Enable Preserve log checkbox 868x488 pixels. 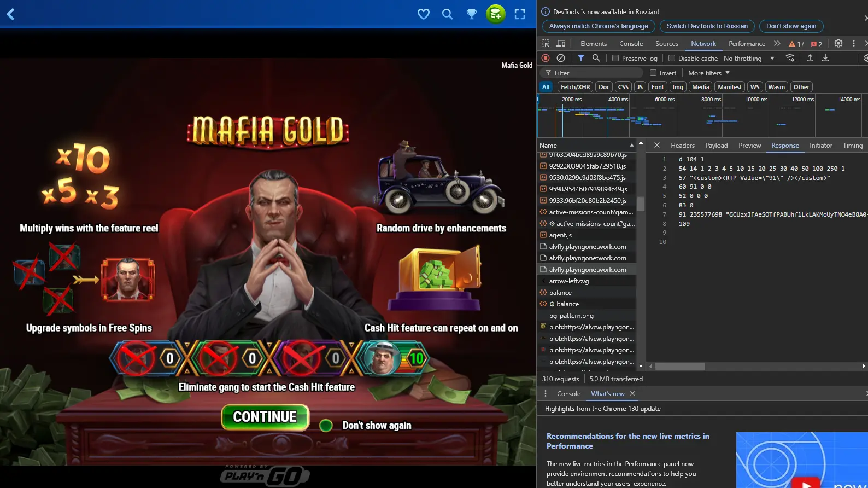coord(615,58)
